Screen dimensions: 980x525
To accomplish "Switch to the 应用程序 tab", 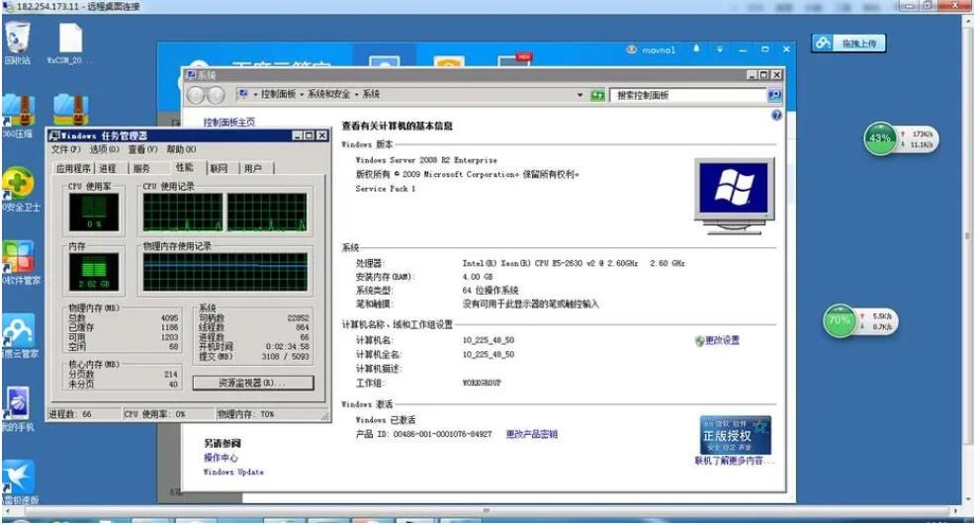I will pos(73,169).
